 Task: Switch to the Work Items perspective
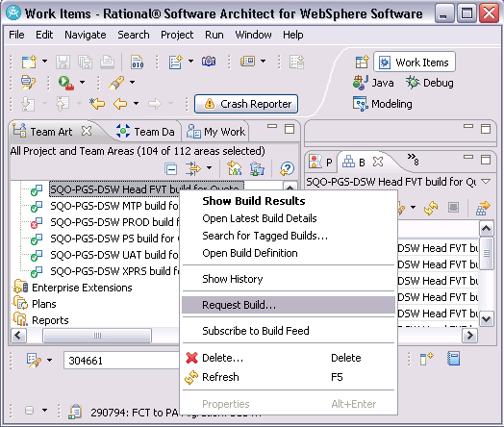[415, 62]
